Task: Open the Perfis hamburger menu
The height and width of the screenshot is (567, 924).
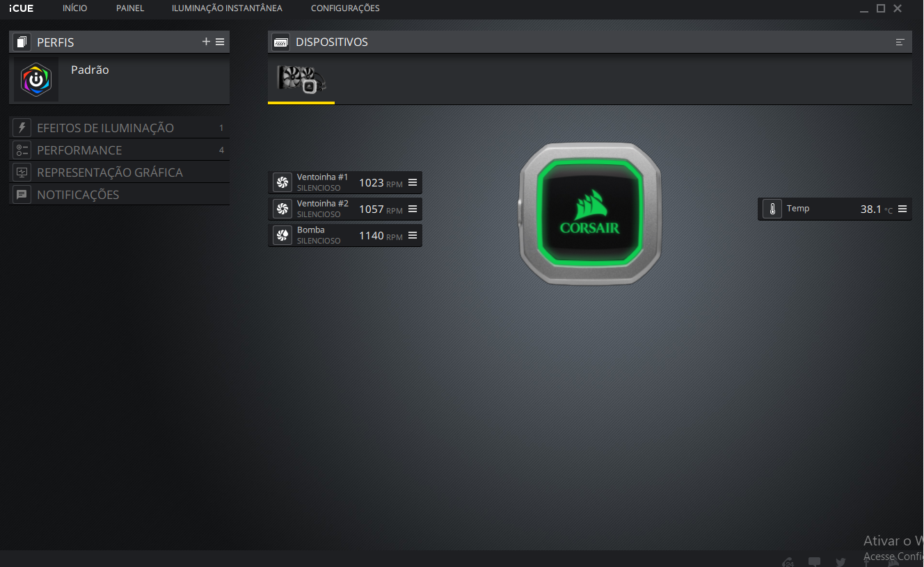Action: pos(220,42)
